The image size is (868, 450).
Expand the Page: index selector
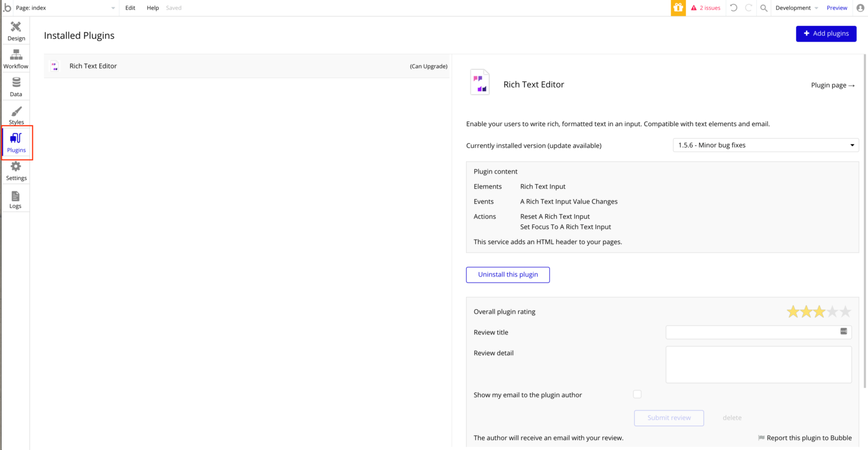(x=65, y=8)
